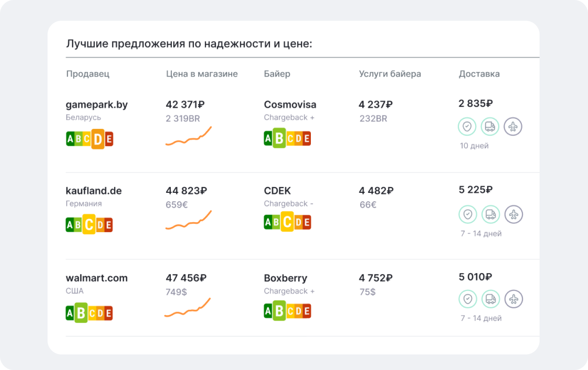Click Chargeback + under Boxberry
Screen dimensions: 588x370
click(289, 291)
